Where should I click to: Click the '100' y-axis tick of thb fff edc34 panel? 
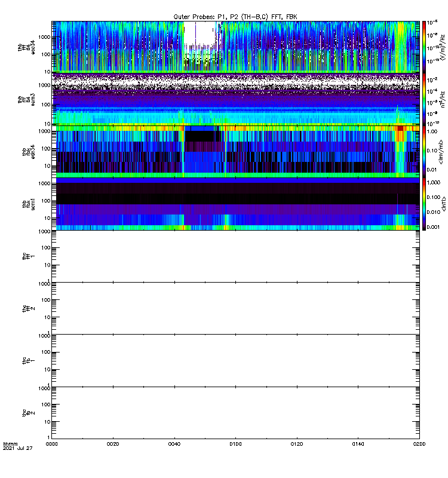click(46, 54)
